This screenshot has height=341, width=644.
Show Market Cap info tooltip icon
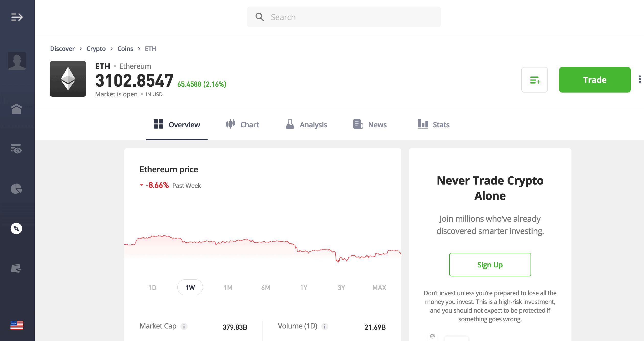pyautogui.click(x=184, y=326)
